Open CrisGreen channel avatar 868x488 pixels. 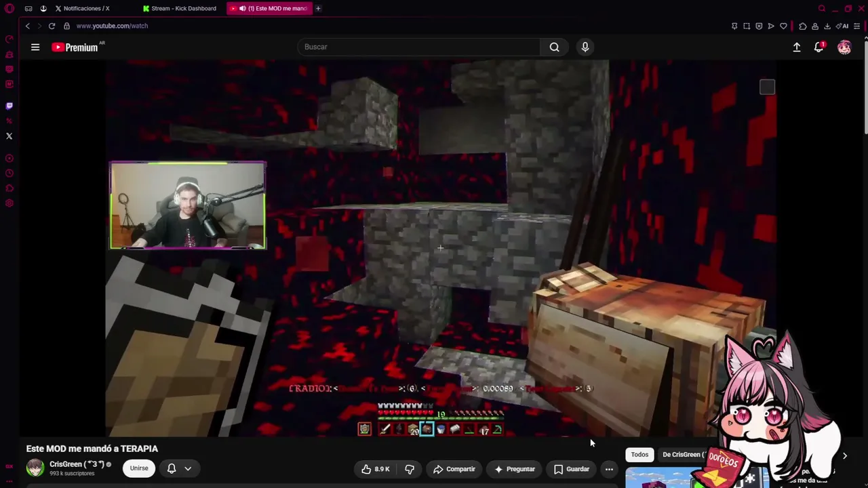tap(35, 468)
